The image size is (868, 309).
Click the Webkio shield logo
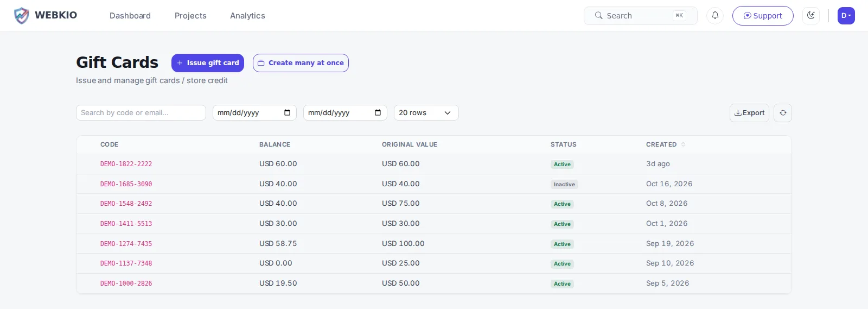(x=21, y=16)
